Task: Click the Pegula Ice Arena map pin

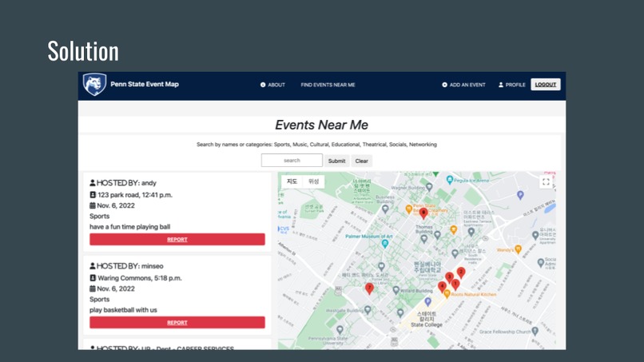Action: click(x=449, y=180)
